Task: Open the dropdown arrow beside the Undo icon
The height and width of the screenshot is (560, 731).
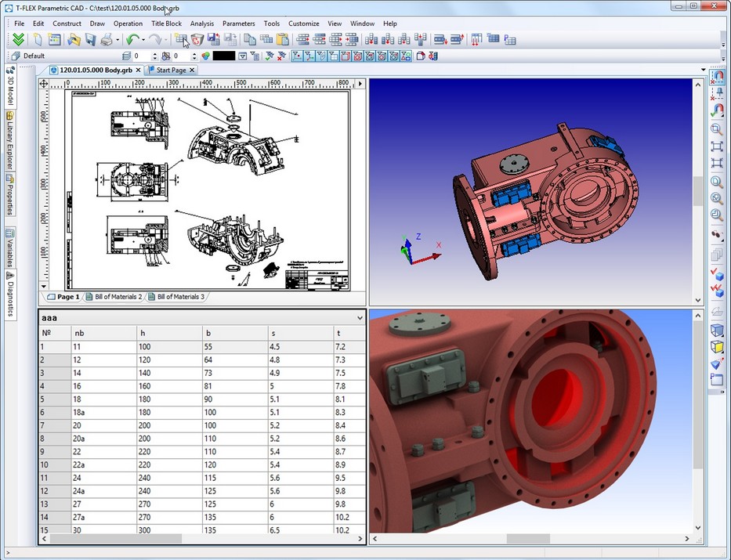Action: [143, 39]
